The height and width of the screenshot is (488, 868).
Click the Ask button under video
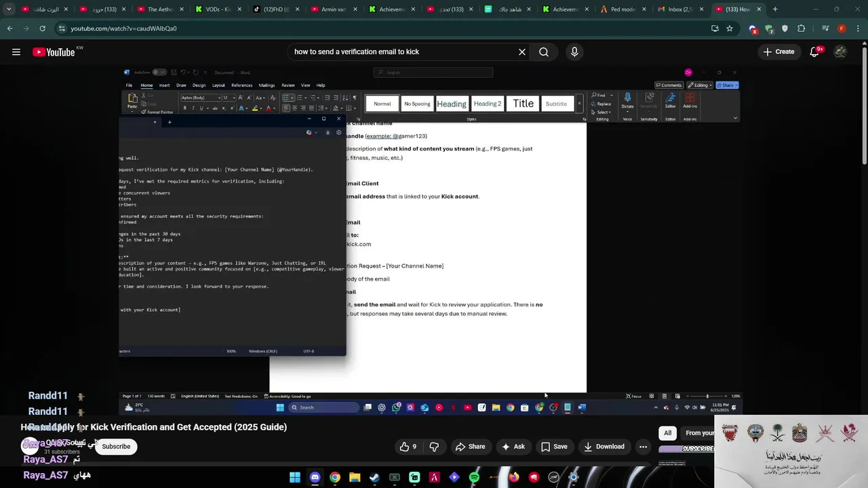coord(513,447)
